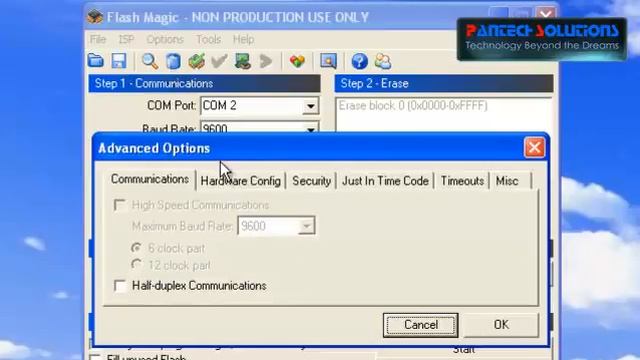This screenshot has height=360, width=640.
Task: Click the blue cylinder erase flash icon
Action: click(173, 61)
